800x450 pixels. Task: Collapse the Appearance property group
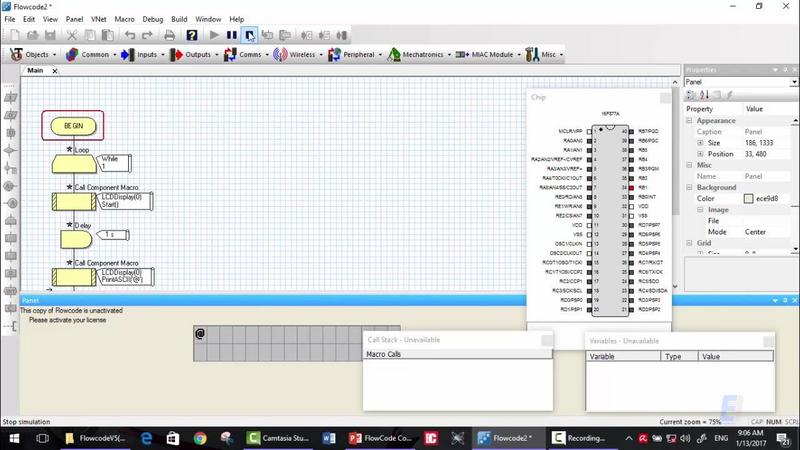689,121
